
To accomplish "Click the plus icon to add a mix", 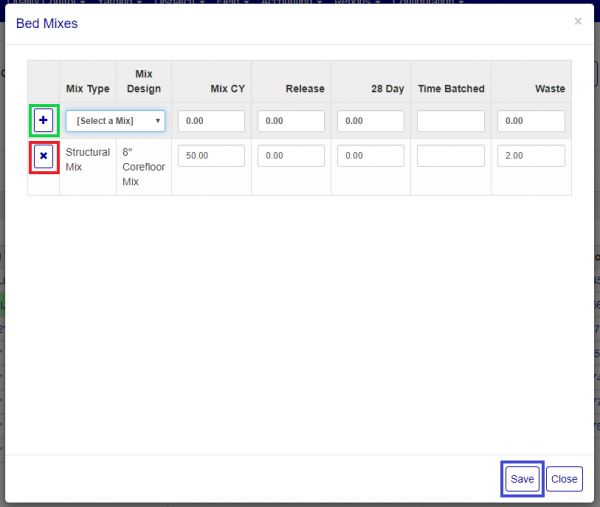I will 43,120.
